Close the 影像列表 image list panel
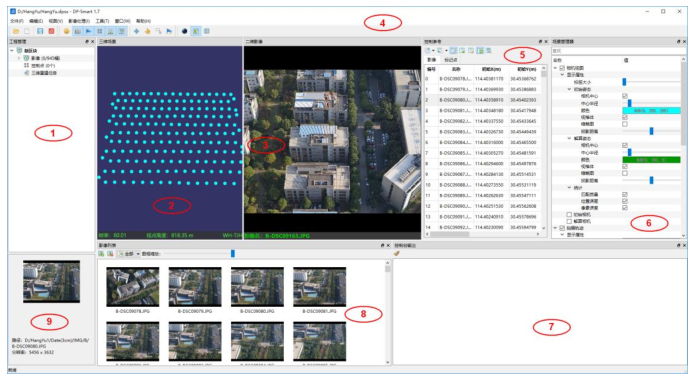The height and width of the screenshot is (382, 695). 388,245
